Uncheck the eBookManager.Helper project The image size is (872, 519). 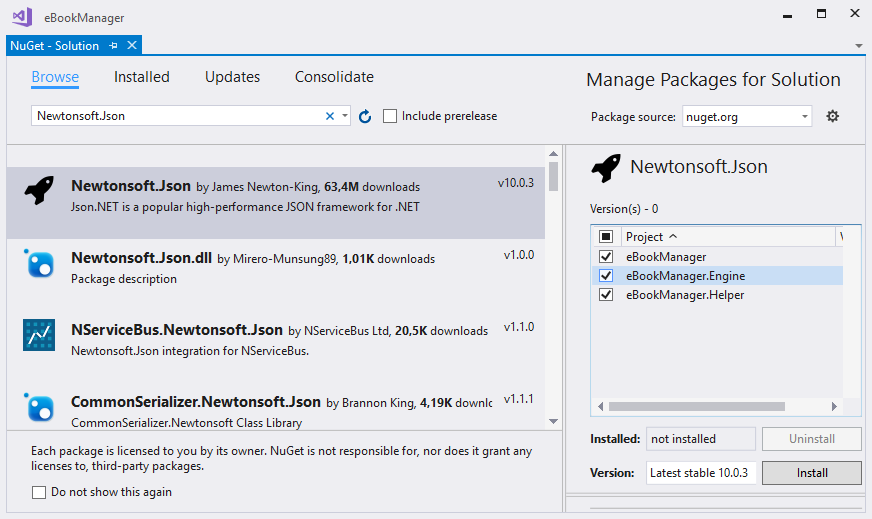point(606,294)
